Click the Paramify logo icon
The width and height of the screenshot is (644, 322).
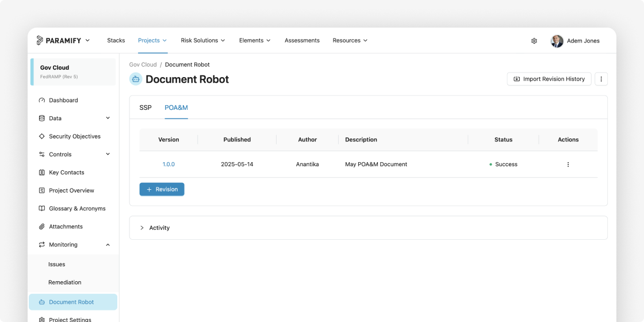pyautogui.click(x=40, y=40)
